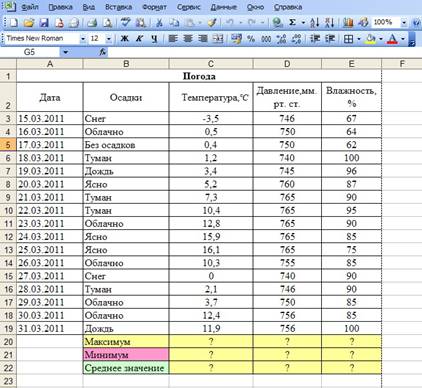The image size is (422, 388).
Task: Open the Name Box dropdown next to G5
Action: click(x=65, y=52)
